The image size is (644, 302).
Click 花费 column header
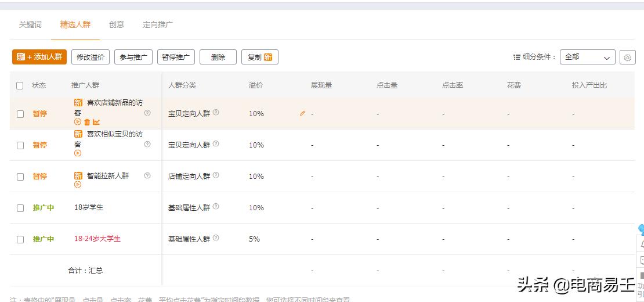point(514,85)
